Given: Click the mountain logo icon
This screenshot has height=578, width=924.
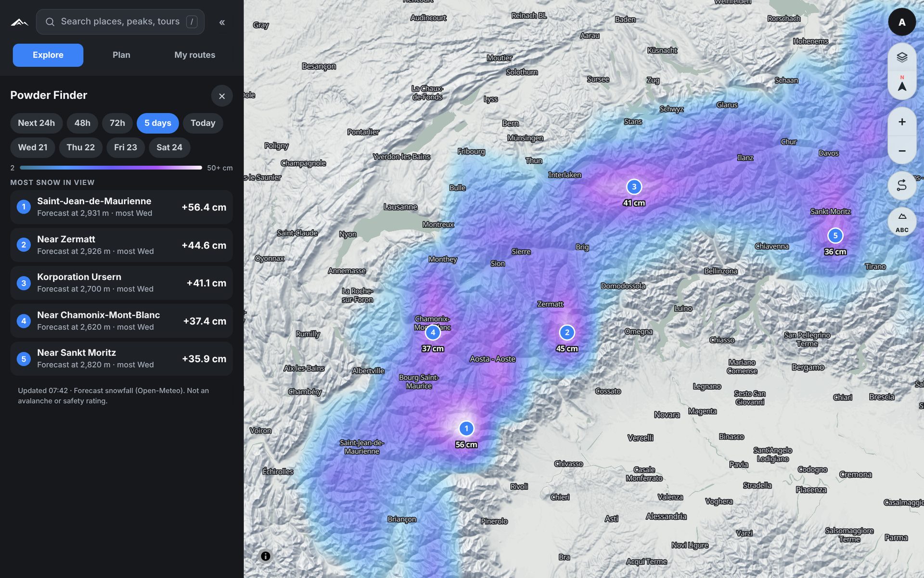Looking at the screenshot, I should 19,22.
